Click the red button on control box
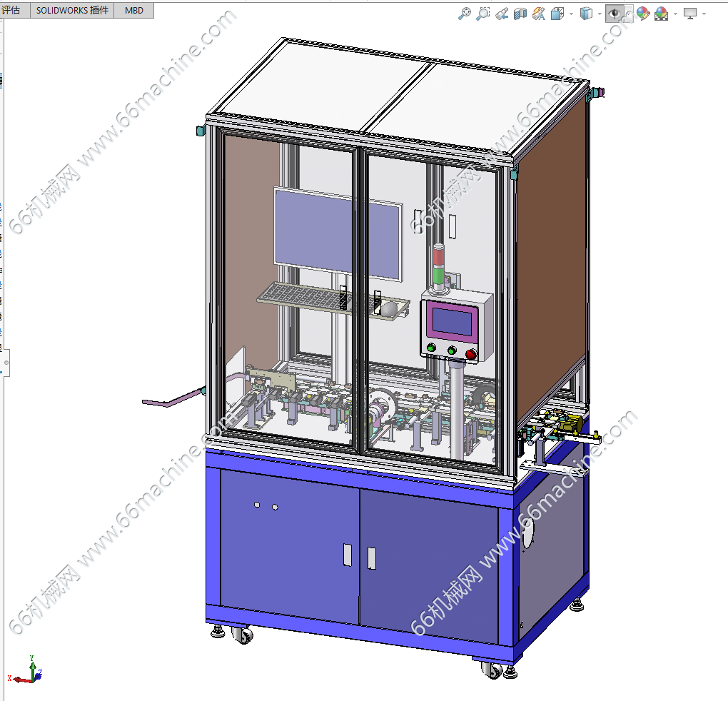 click(470, 355)
